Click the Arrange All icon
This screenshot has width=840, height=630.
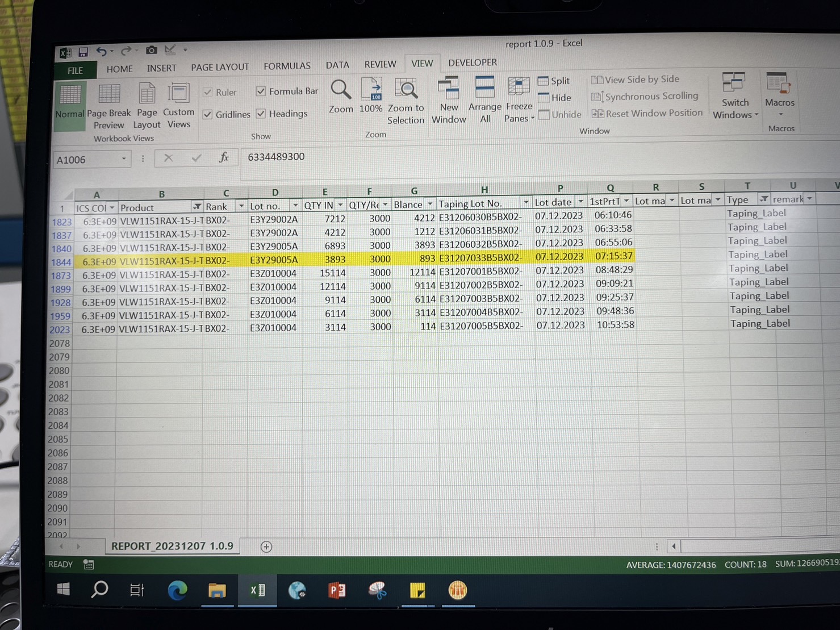point(485,89)
